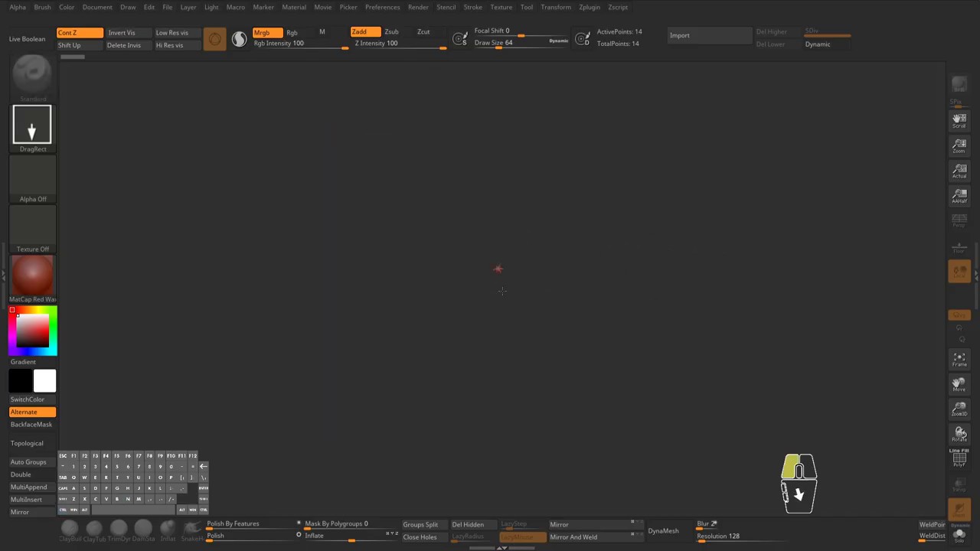Switch to Zcut mode

423,32
